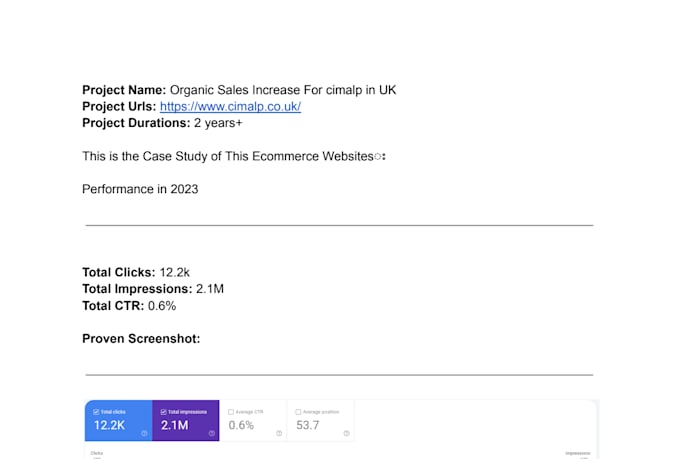Click the Project Name label

[124, 90]
